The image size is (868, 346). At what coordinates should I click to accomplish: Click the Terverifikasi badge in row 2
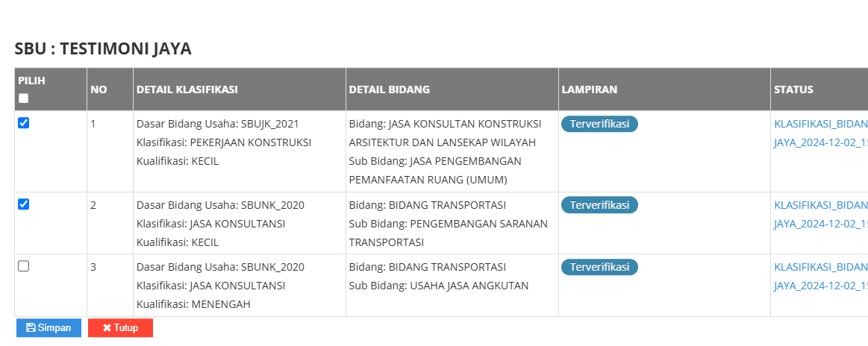click(599, 204)
